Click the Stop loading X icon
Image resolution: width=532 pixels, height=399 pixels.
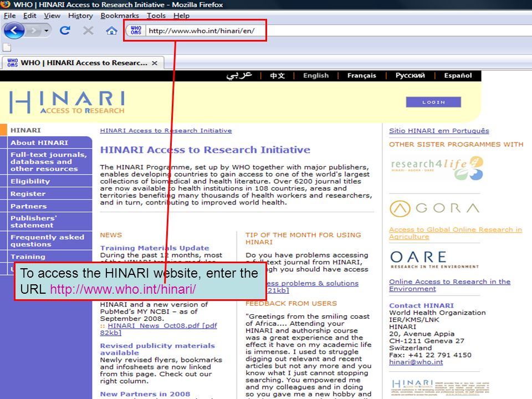pos(88,30)
